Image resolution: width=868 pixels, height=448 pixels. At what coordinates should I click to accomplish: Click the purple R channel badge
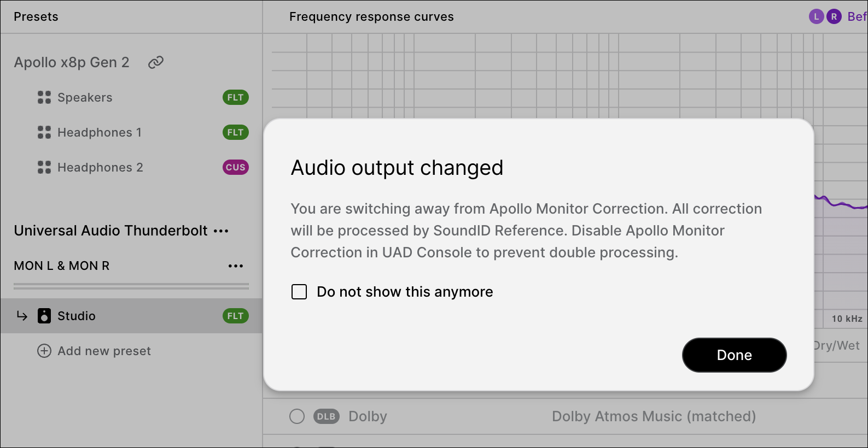(x=834, y=16)
